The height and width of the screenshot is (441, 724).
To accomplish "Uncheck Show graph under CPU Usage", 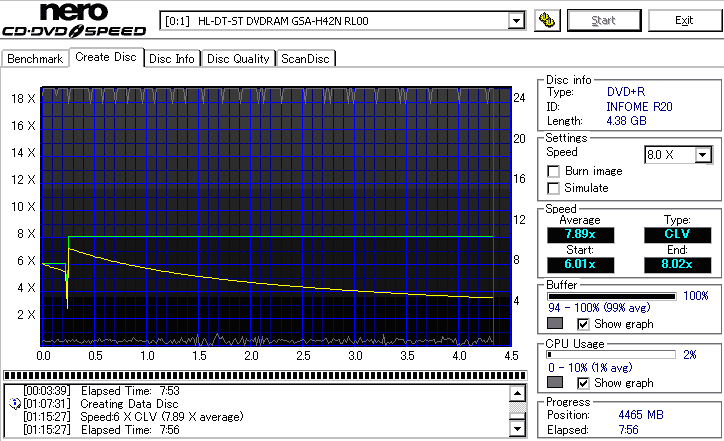I will click(x=583, y=383).
